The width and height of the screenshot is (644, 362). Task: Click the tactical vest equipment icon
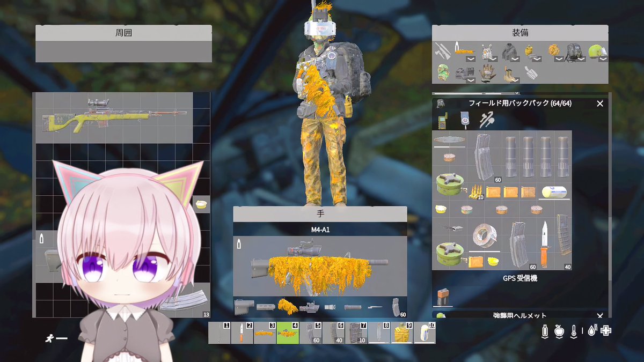click(x=487, y=52)
